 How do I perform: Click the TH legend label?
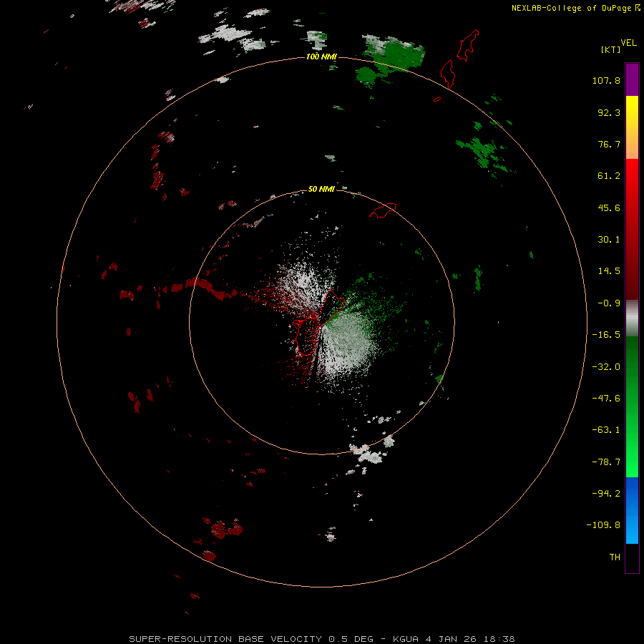[x=615, y=557]
